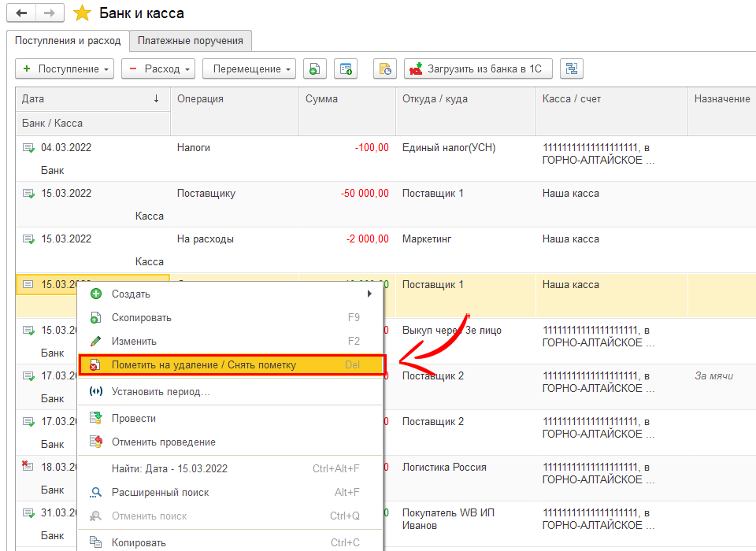Click the copy document toolbar icon

pyautogui.click(x=314, y=69)
